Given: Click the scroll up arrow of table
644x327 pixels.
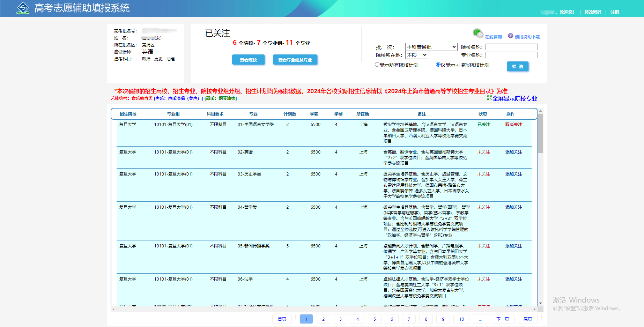Looking at the screenshot, I should pyautogui.click(x=540, y=111).
